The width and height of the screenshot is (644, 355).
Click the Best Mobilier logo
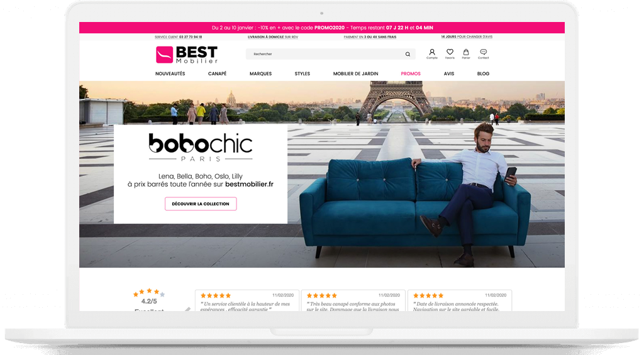tap(187, 55)
